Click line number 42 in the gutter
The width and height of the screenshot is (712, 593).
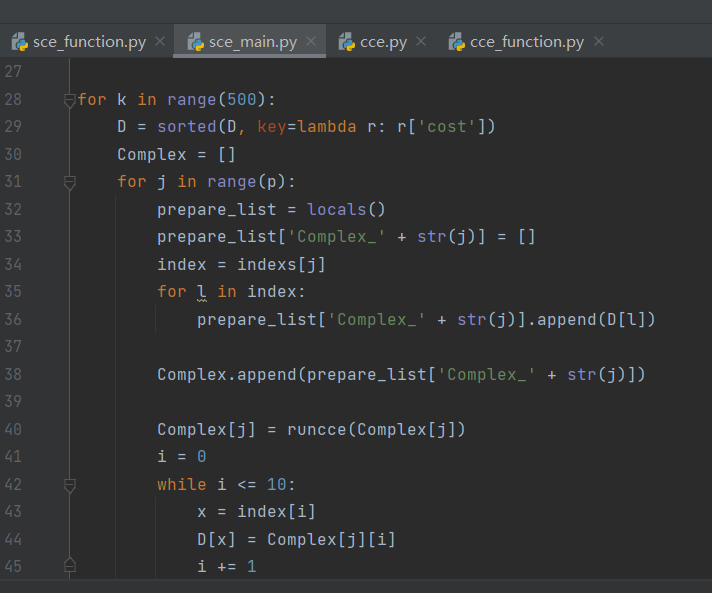point(13,484)
